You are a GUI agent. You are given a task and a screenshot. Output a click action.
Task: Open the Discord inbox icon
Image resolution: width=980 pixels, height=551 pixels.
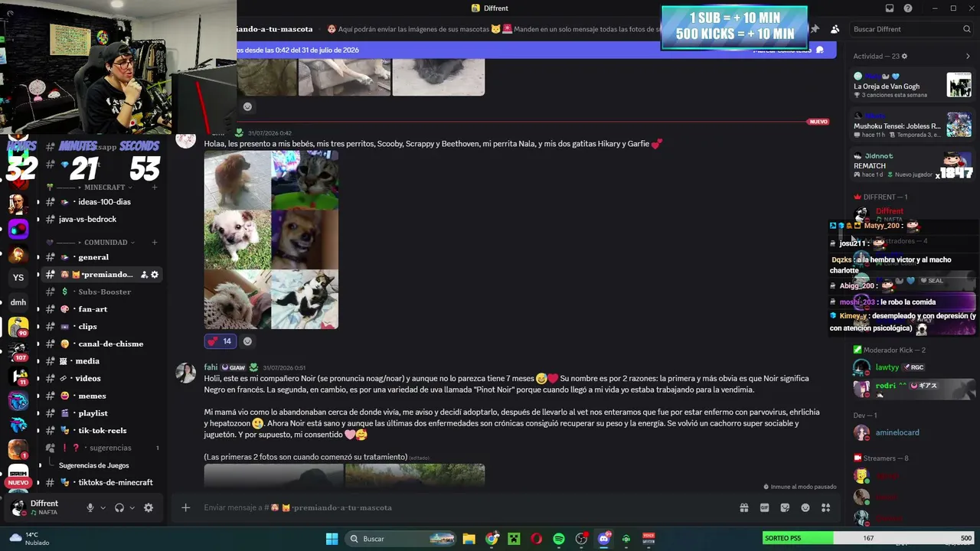click(x=890, y=8)
